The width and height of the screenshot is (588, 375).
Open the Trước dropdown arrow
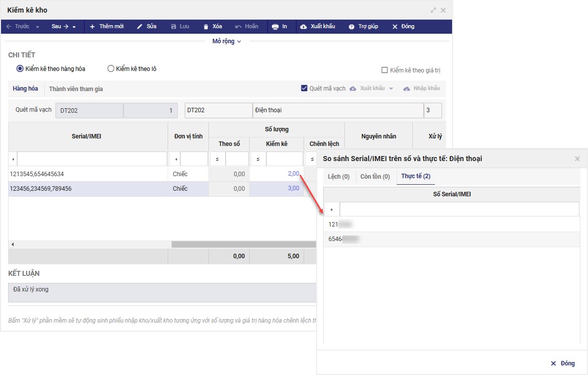click(37, 27)
